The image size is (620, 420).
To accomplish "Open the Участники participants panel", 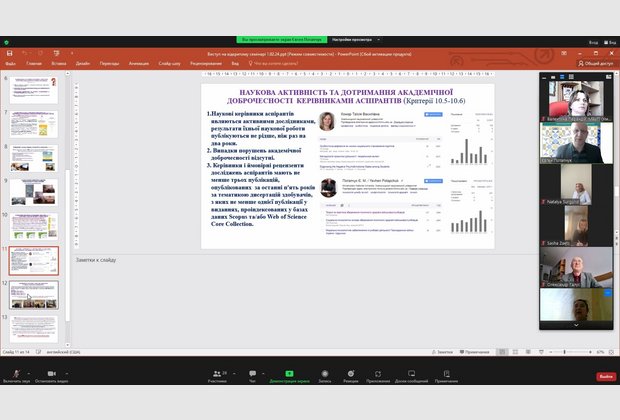I will pyautogui.click(x=217, y=376).
